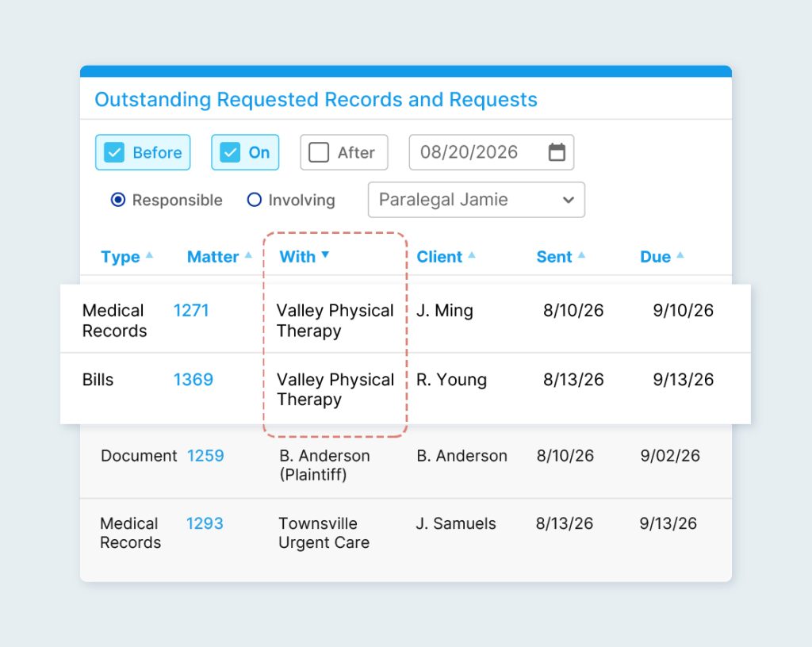Click the Townsville Urgent Care row entry
Screen dimensions: 812x647
click(x=324, y=533)
